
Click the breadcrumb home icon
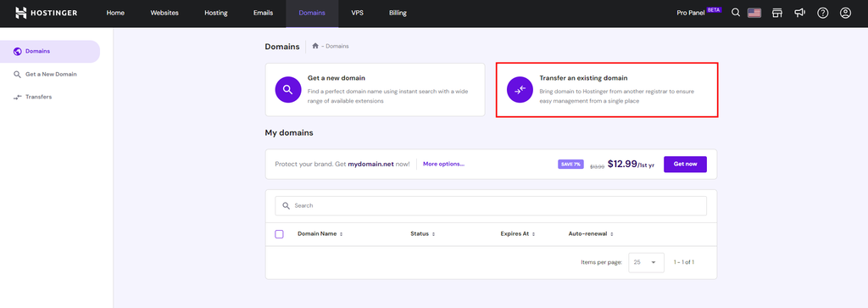315,46
